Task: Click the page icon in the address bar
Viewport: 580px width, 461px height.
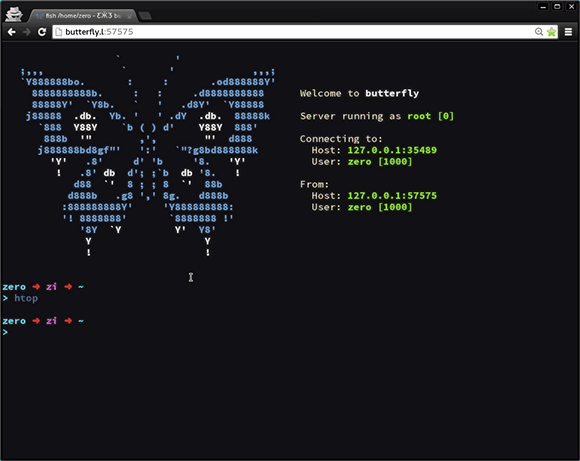Action: [58, 32]
